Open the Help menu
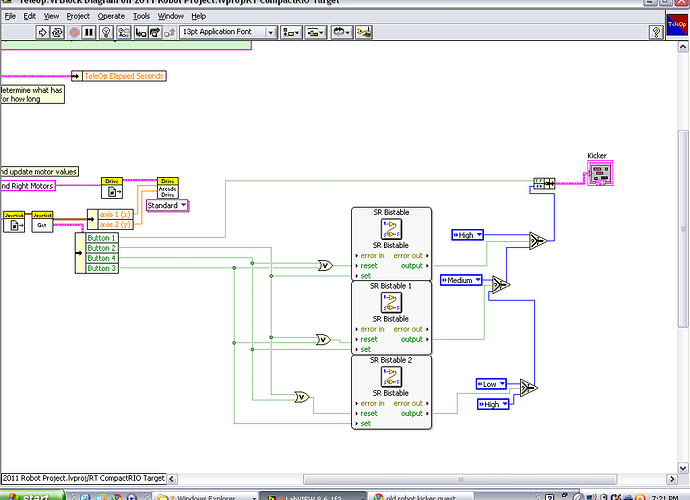690x500 pixels. coord(198,16)
